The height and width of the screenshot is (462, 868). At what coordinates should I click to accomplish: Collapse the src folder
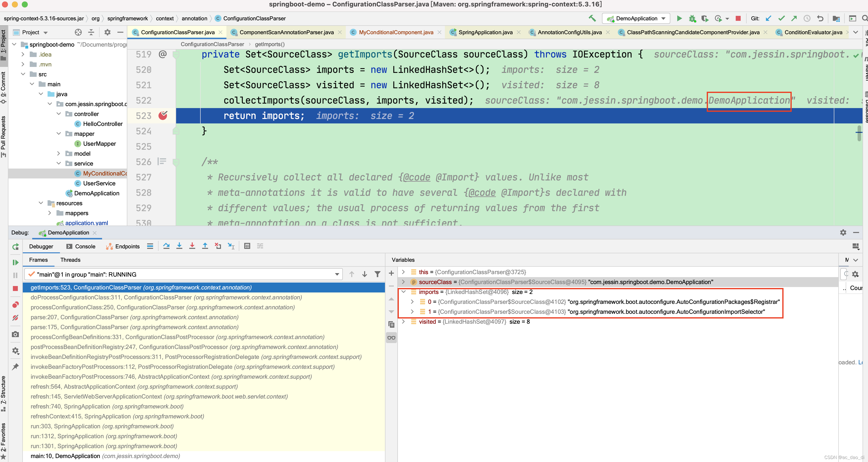pos(23,74)
